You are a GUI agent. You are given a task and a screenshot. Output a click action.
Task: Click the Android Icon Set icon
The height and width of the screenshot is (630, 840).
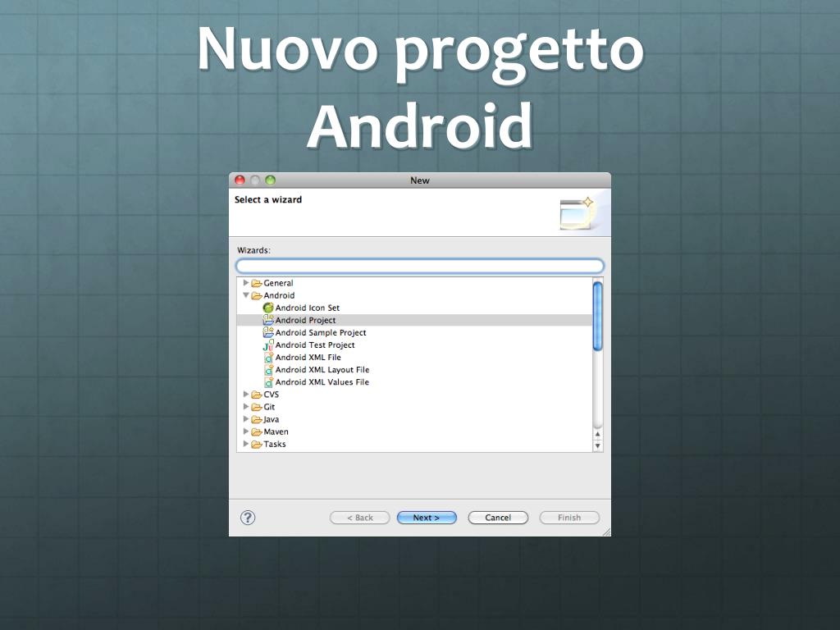click(268, 308)
